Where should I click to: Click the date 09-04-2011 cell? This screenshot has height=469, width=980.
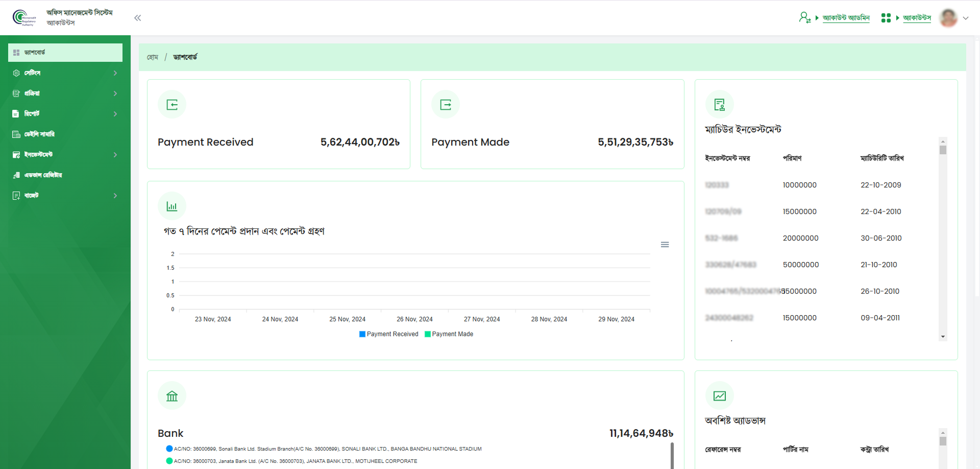(x=880, y=318)
